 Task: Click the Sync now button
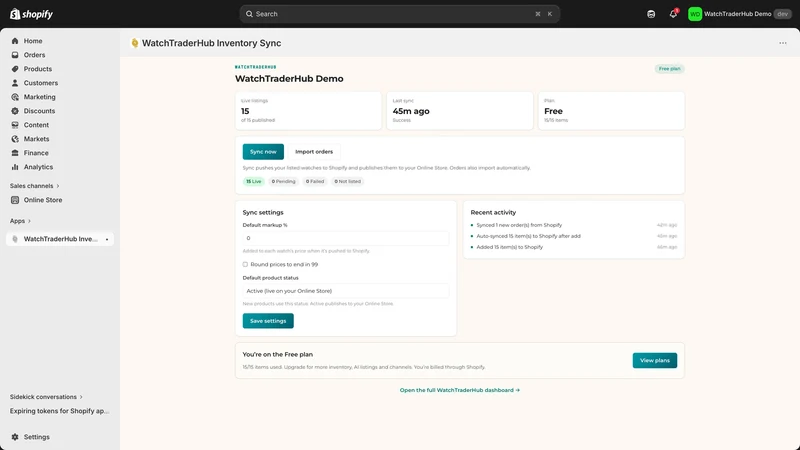[263, 152]
